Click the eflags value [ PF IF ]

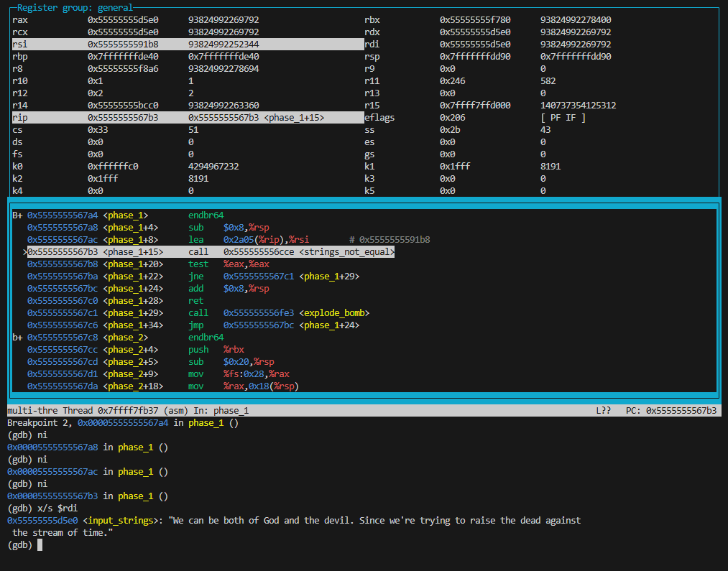coord(563,118)
